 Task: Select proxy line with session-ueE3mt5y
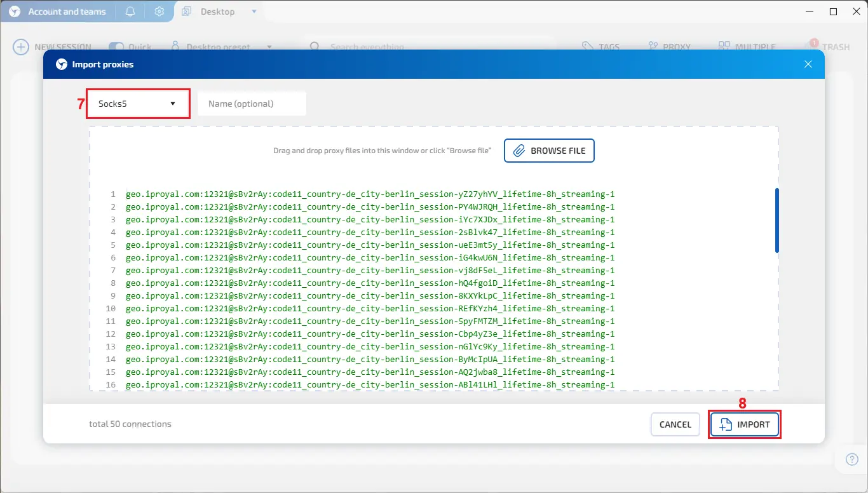(x=370, y=245)
